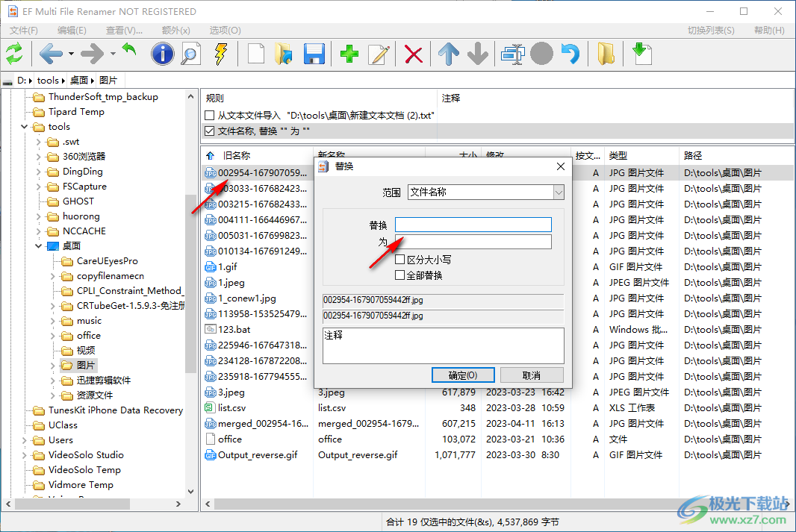Open history dropdown beside forward arrow
The image size is (796, 532).
click(113, 54)
